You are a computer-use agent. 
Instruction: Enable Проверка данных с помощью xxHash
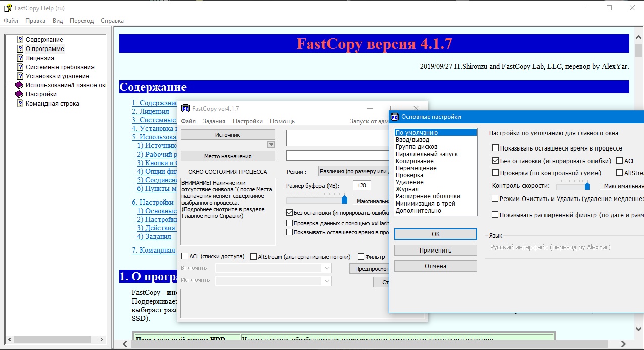290,223
